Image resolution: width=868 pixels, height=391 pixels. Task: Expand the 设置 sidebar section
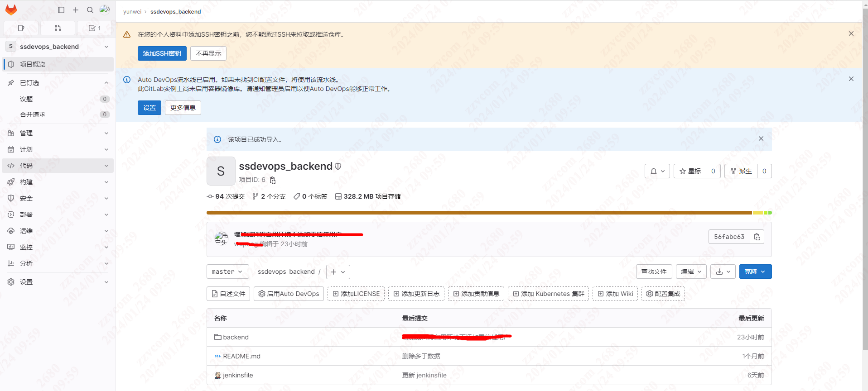[58, 282]
